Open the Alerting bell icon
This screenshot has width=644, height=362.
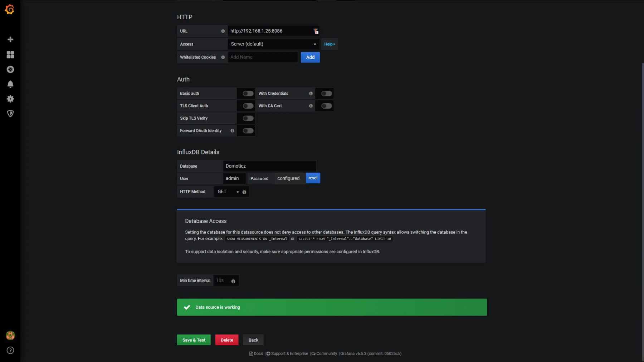(10, 84)
